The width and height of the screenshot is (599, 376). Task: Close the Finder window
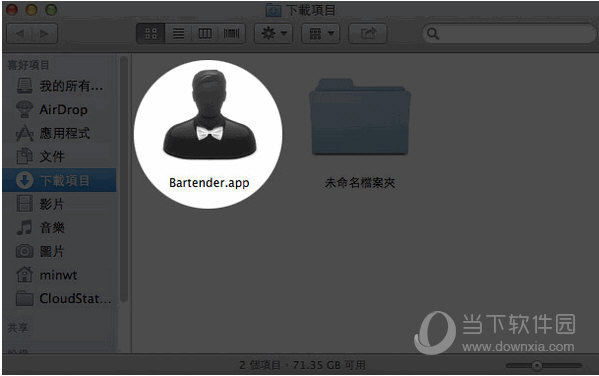click(12, 10)
